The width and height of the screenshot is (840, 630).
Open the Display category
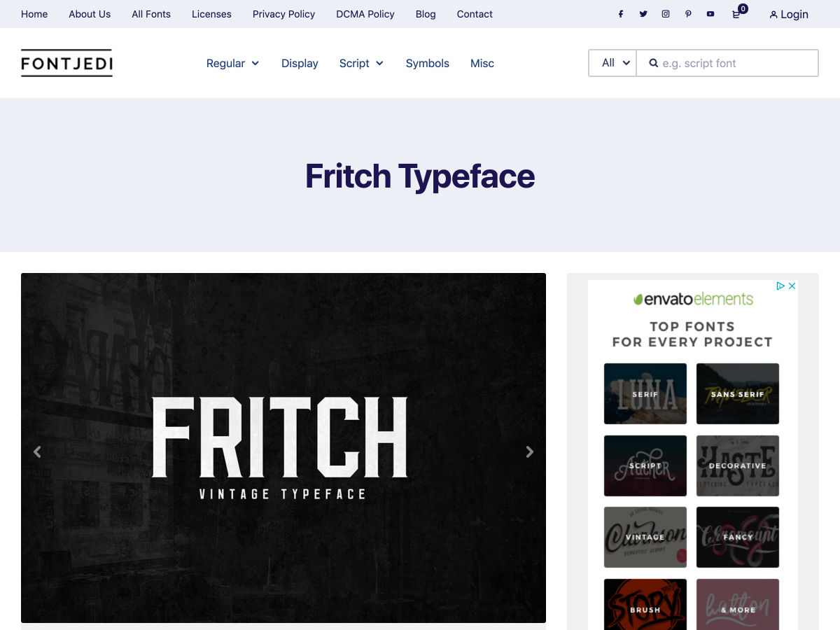(x=300, y=63)
